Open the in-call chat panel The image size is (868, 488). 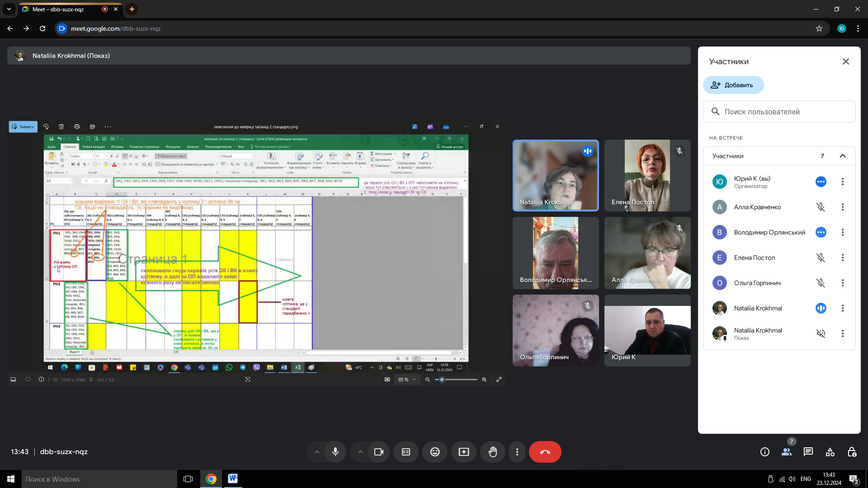pyautogui.click(x=808, y=452)
